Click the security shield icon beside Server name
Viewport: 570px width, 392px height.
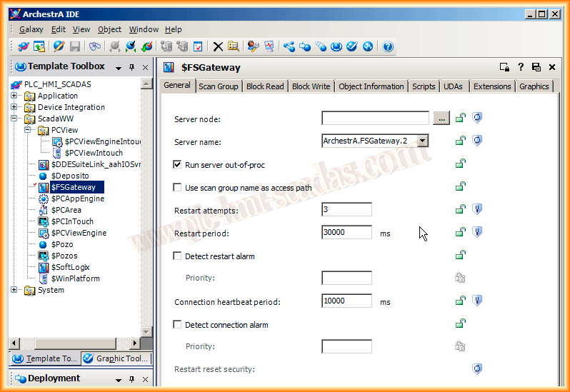point(477,141)
